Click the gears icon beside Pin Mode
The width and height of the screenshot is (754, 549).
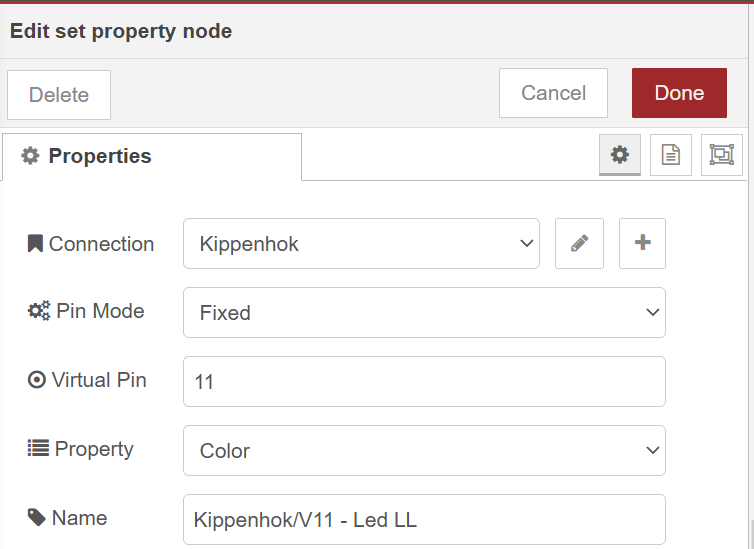pyautogui.click(x=38, y=311)
